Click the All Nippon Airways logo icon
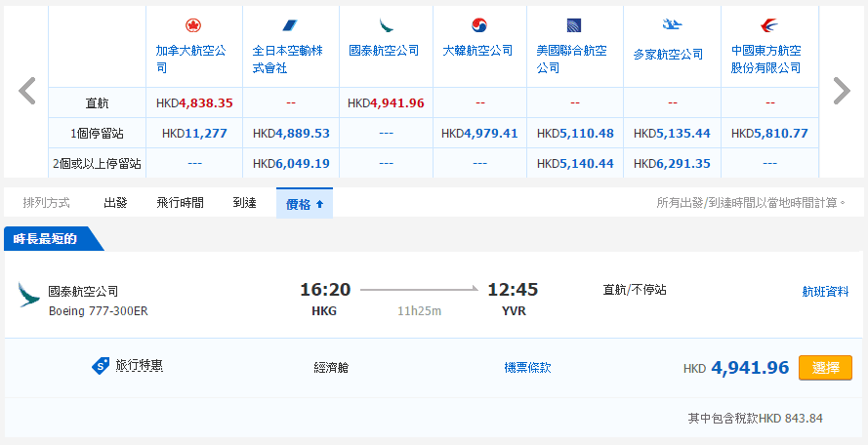This screenshot has height=445, width=868. pyautogui.click(x=290, y=25)
